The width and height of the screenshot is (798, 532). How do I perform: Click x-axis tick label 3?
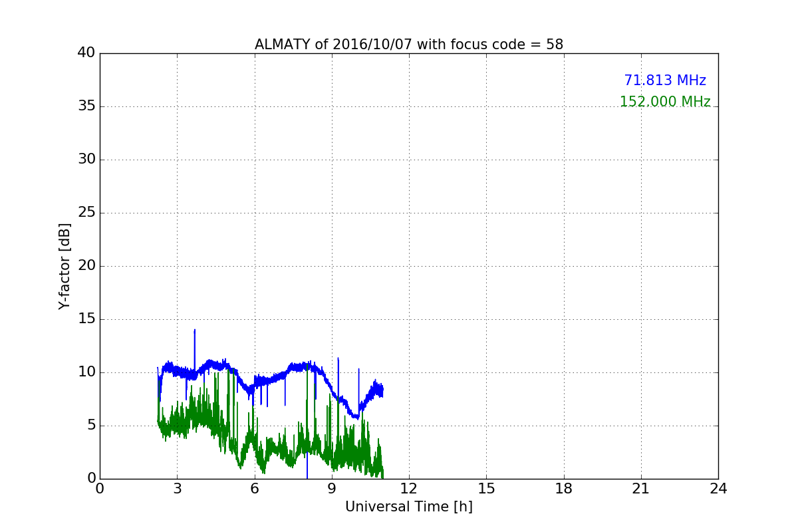click(177, 489)
